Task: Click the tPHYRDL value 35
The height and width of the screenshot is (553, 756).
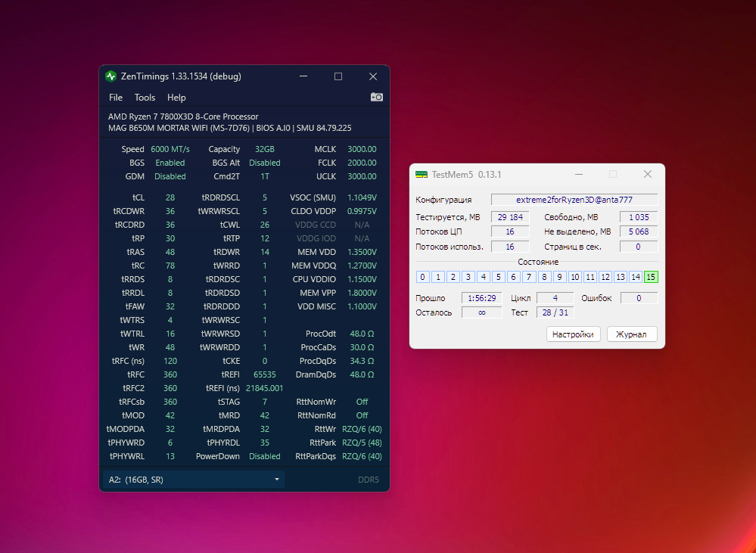Action: pyautogui.click(x=265, y=443)
